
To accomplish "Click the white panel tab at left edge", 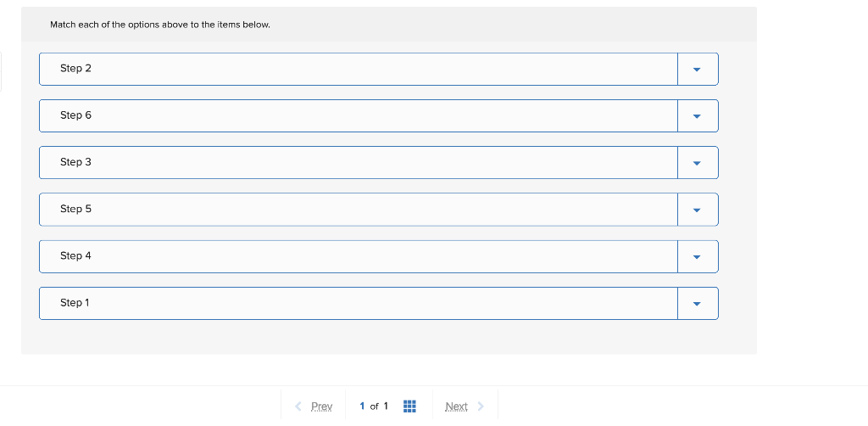I will click(1, 71).
